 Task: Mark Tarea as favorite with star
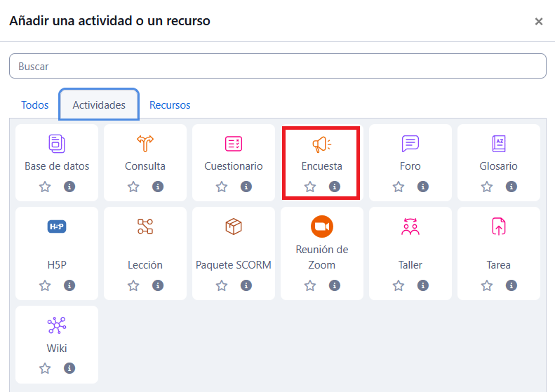point(487,285)
